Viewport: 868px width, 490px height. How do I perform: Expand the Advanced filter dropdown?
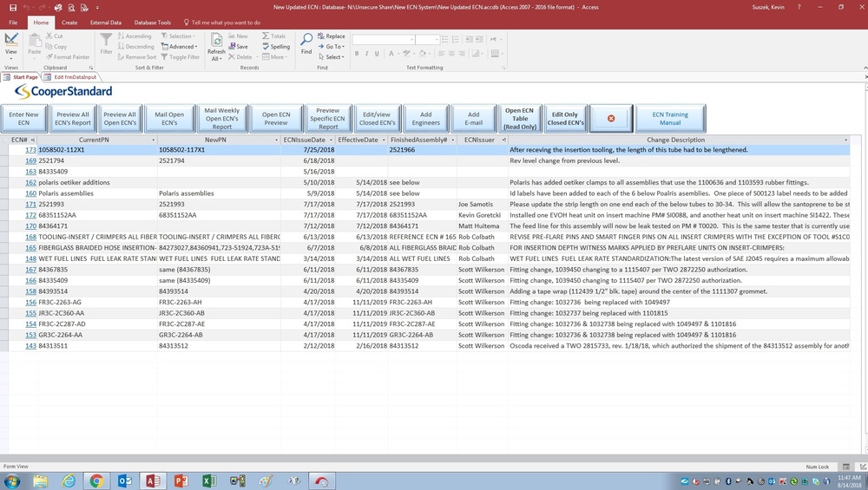click(181, 47)
